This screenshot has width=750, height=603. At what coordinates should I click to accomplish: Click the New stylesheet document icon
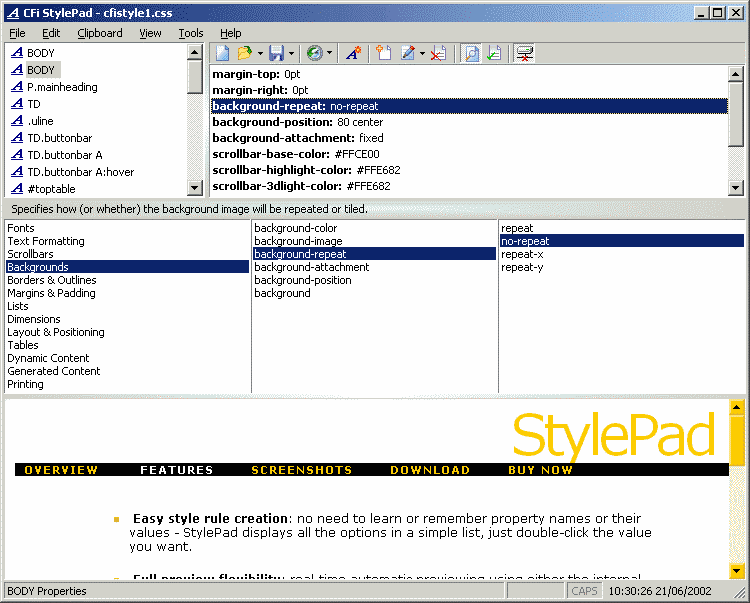click(x=222, y=53)
